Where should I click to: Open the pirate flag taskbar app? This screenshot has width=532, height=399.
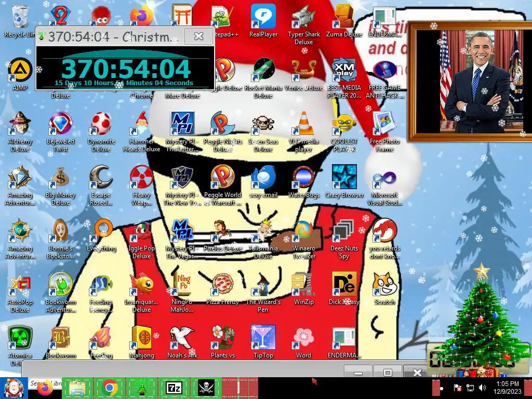coord(206,388)
